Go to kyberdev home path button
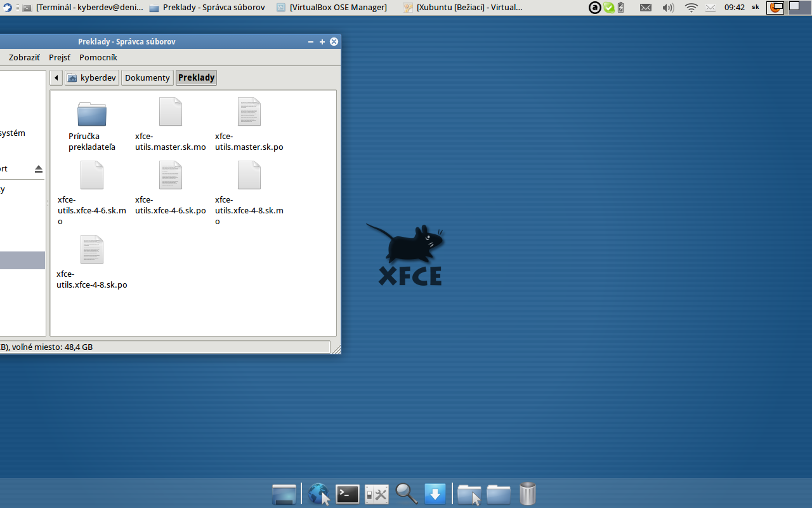 [x=92, y=77]
